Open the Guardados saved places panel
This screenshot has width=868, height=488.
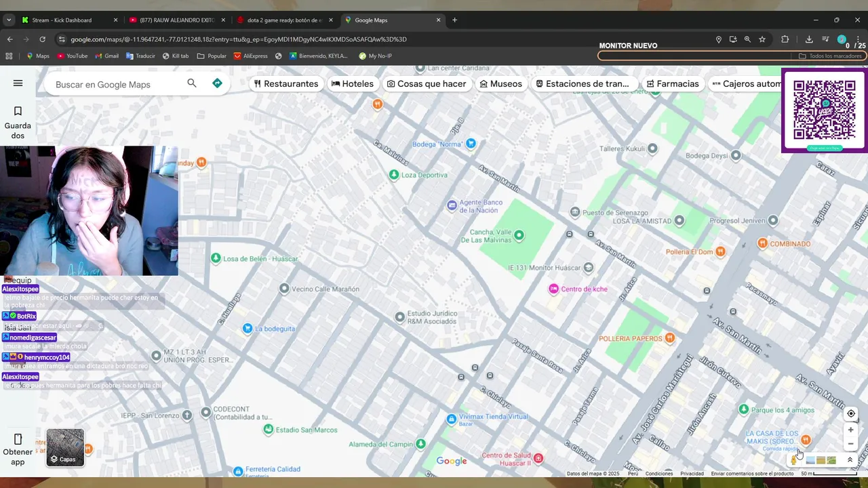coord(18,123)
